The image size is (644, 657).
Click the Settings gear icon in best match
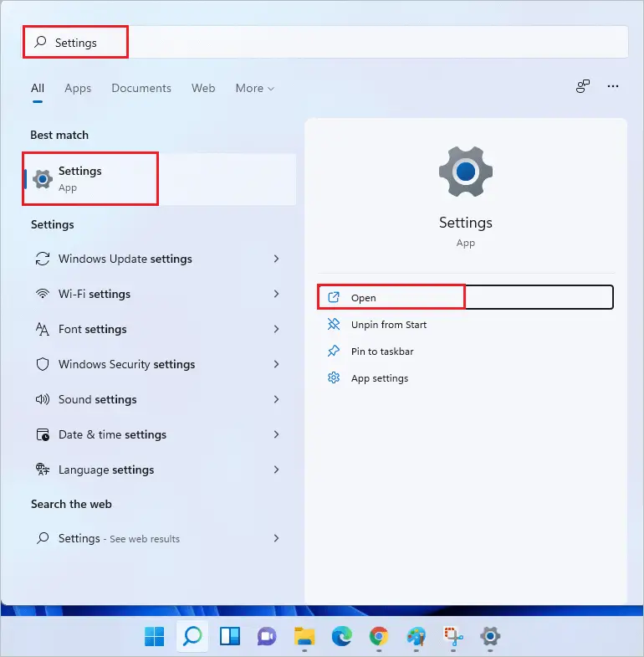[x=43, y=179]
